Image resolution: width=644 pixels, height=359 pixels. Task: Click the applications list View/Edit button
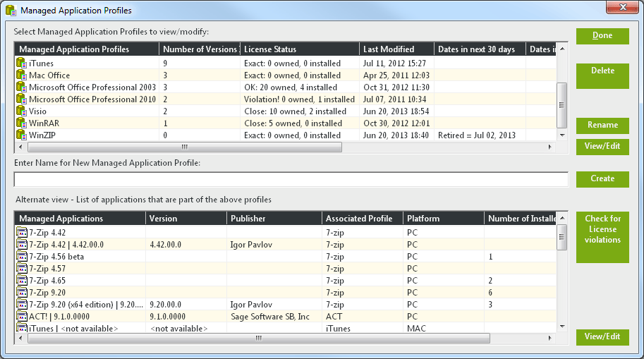pos(602,337)
